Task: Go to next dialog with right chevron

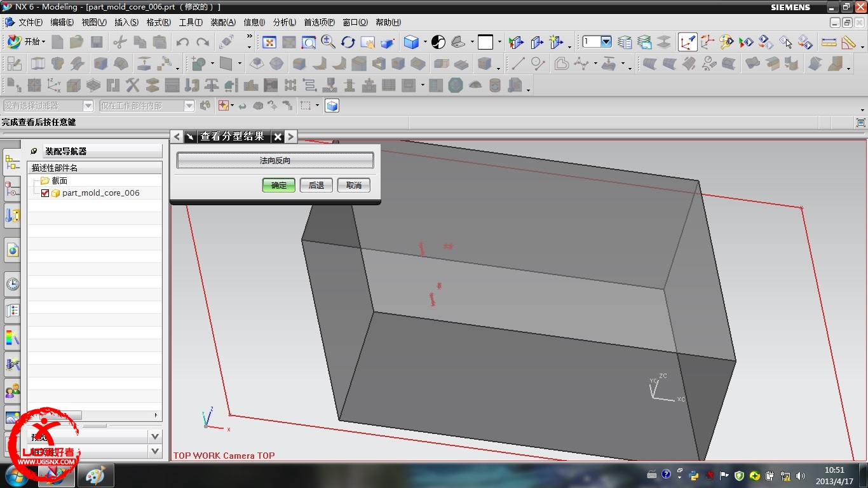Action: click(290, 137)
